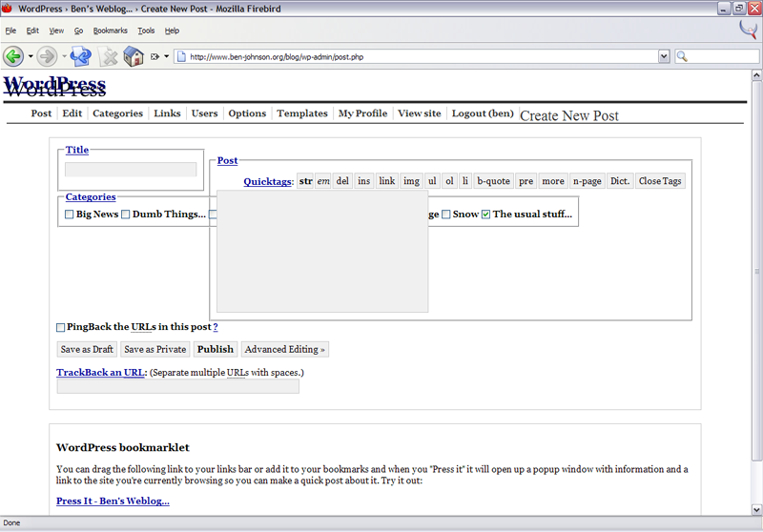
Task: Open My Profile admin tab
Action: [x=363, y=113]
